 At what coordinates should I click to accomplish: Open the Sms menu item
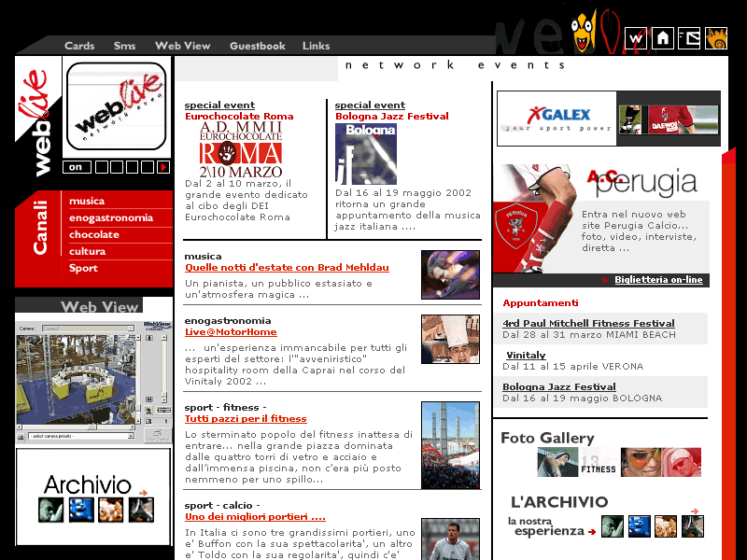pyautogui.click(x=124, y=46)
